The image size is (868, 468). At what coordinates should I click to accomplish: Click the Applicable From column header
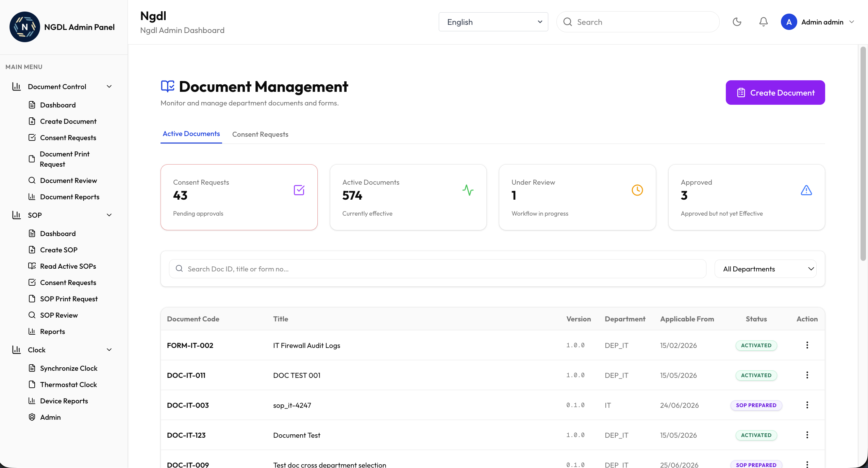(x=687, y=319)
